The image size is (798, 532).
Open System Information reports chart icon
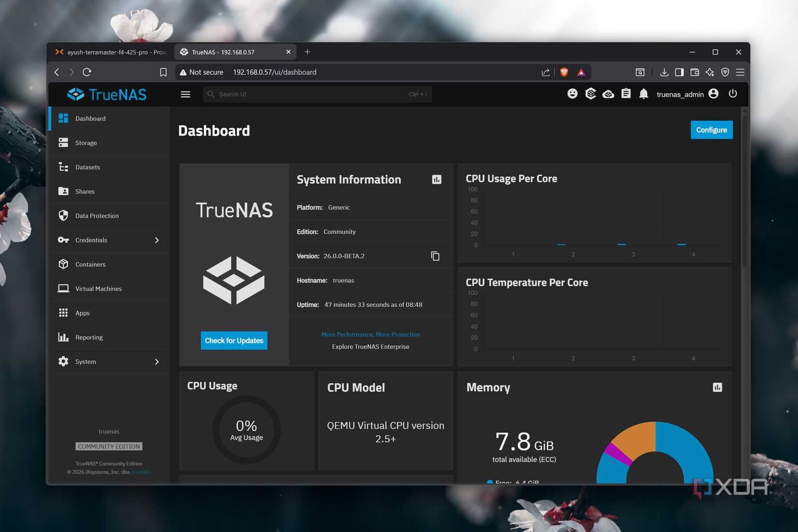437,179
